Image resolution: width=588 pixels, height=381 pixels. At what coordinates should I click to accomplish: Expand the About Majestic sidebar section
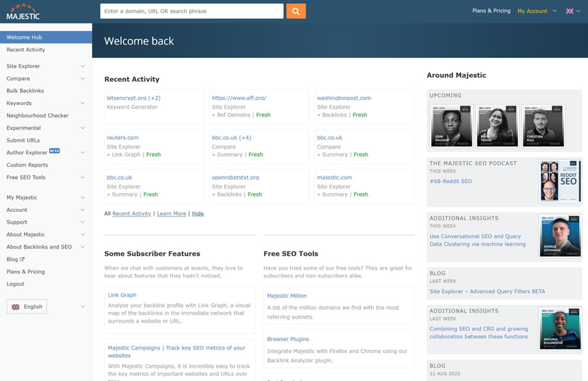[x=83, y=234]
